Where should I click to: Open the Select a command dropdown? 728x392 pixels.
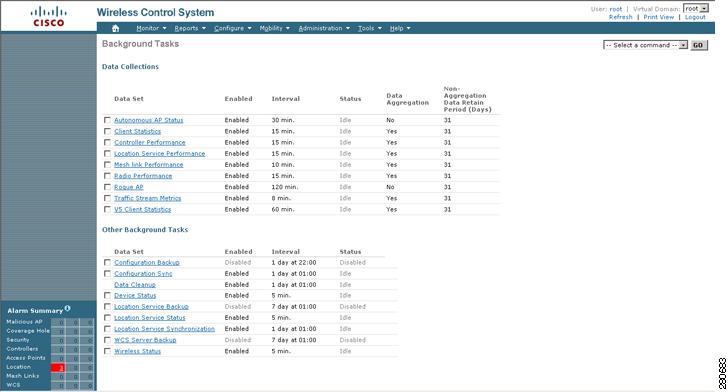tap(645, 45)
